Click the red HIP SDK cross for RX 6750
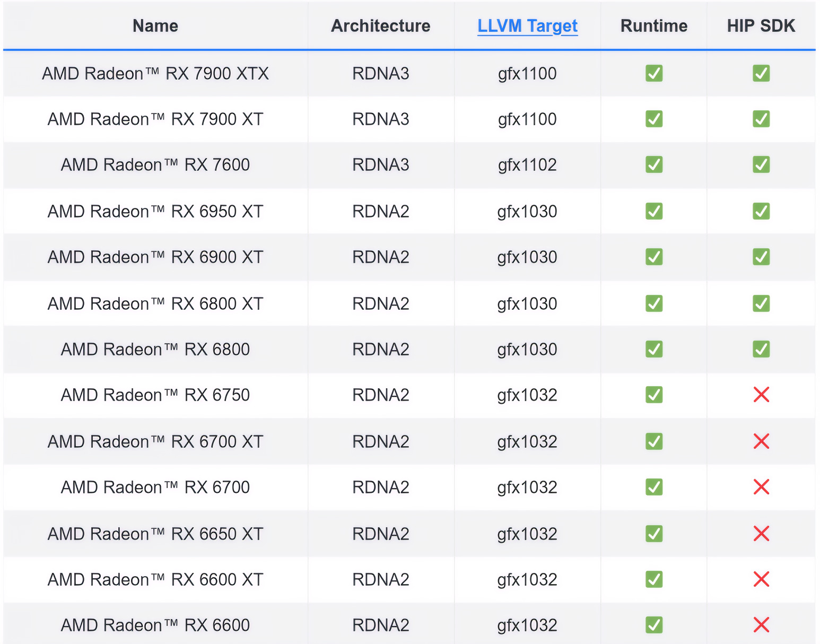This screenshot has height=644, width=820. tap(761, 395)
